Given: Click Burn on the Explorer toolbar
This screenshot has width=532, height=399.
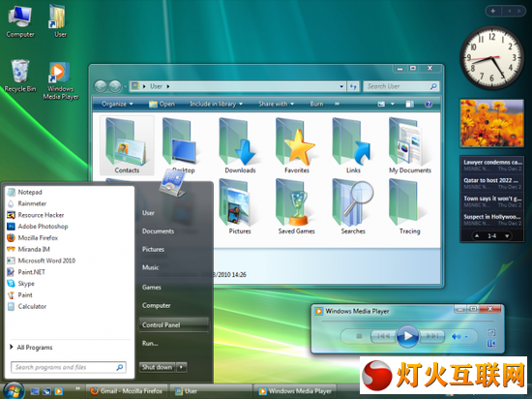Looking at the screenshot, I should tap(316, 104).
